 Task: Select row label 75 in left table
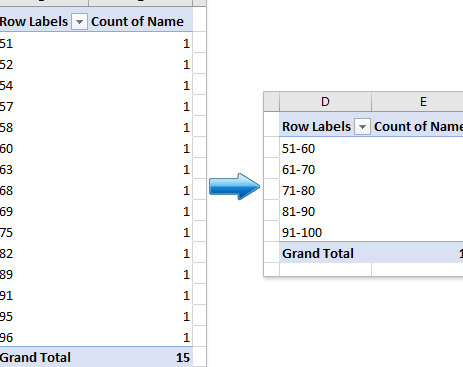click(x=6, y=233)
